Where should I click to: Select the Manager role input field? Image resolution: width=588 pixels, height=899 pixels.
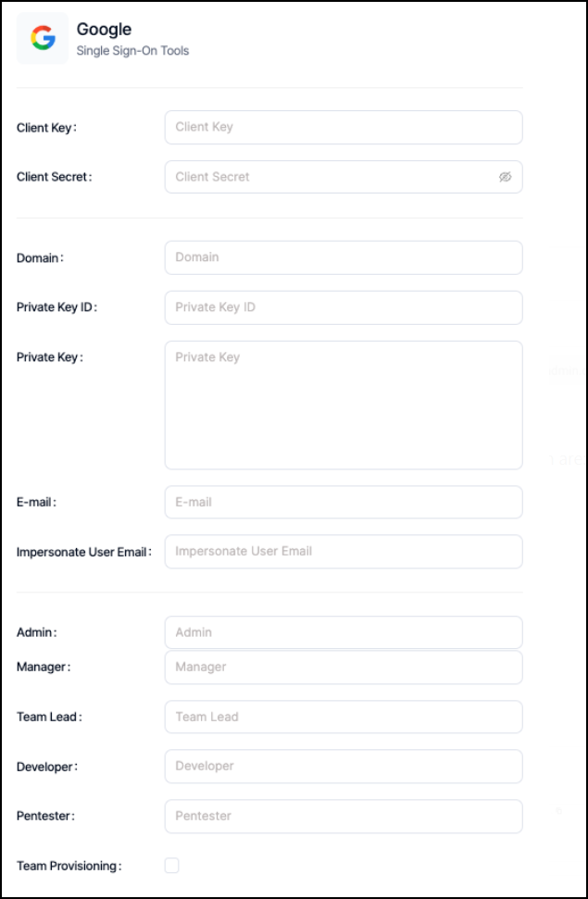[x=343, y=667]
